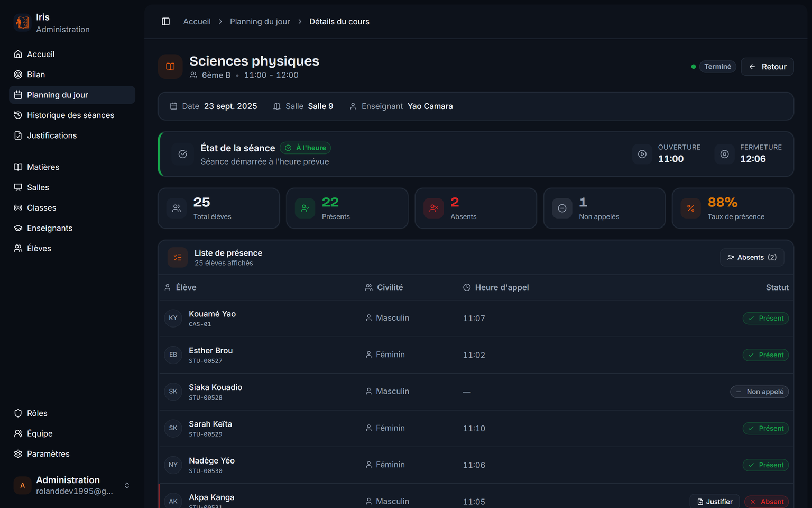Filter list with Absents (2) button

752,257
